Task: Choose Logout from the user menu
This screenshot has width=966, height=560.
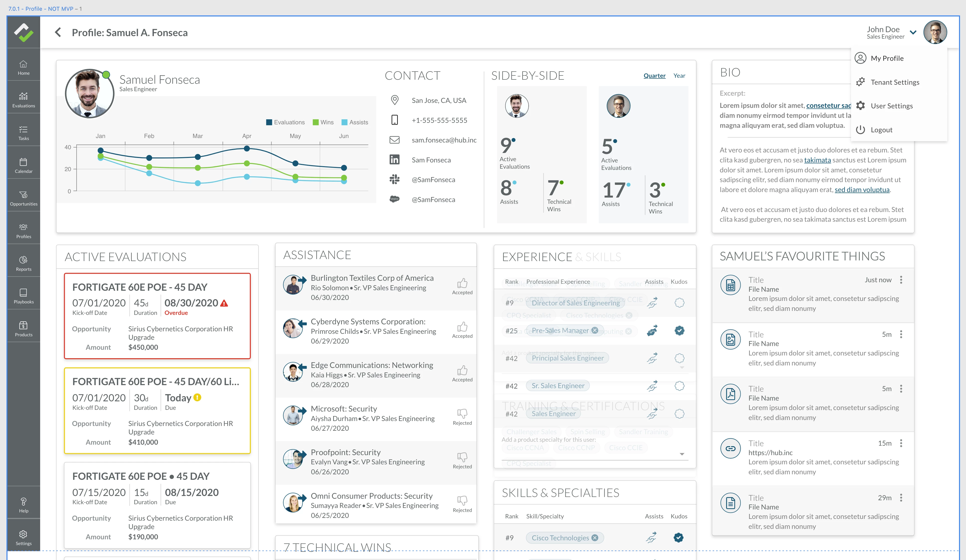Action: pos(881,130)
